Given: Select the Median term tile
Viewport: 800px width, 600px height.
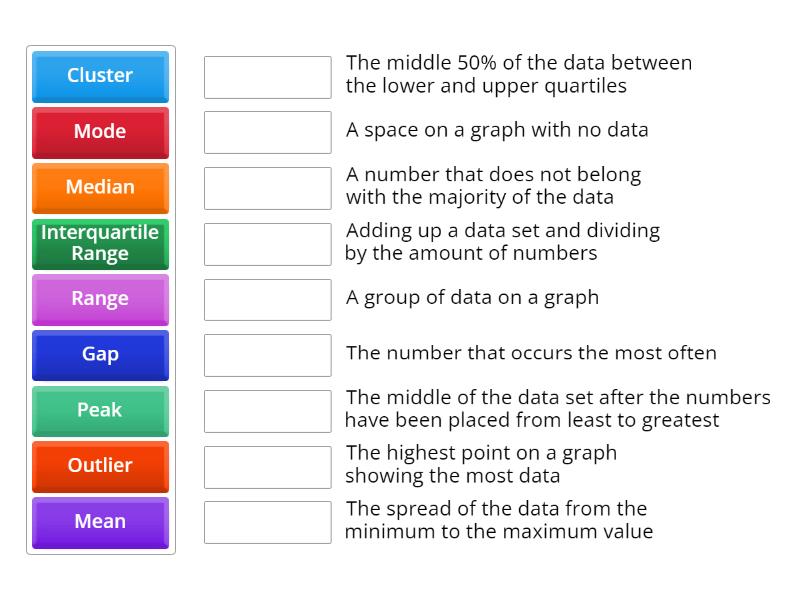Looking at the screenshot, I should tap(100, 188).
